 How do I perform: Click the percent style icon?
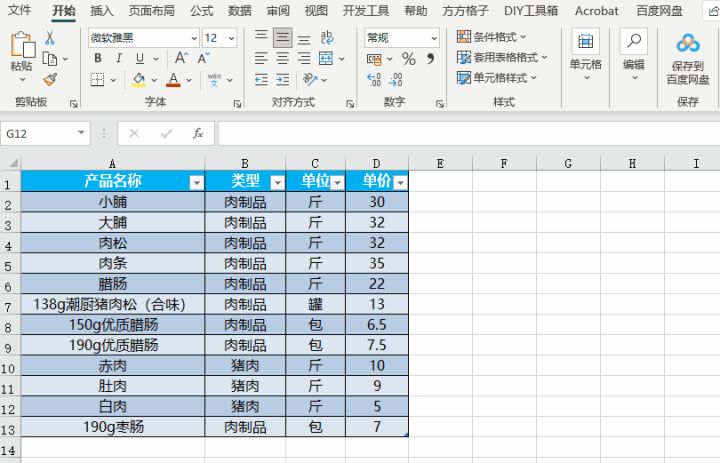click(408, 59)
